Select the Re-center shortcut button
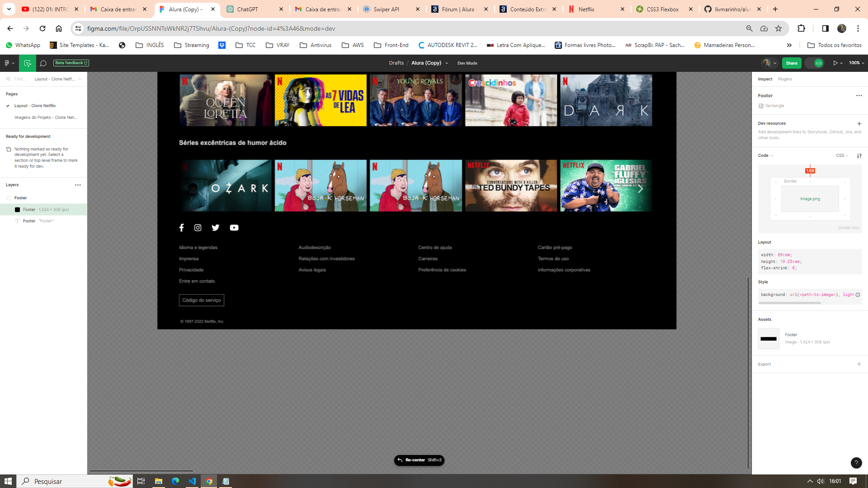 click(419, 460)
